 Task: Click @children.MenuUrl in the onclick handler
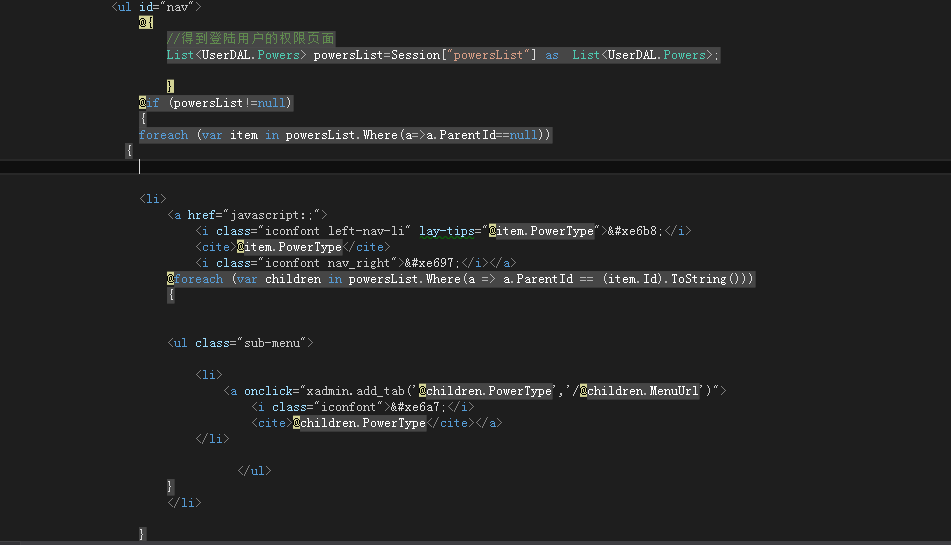click(x=639, y=391)
